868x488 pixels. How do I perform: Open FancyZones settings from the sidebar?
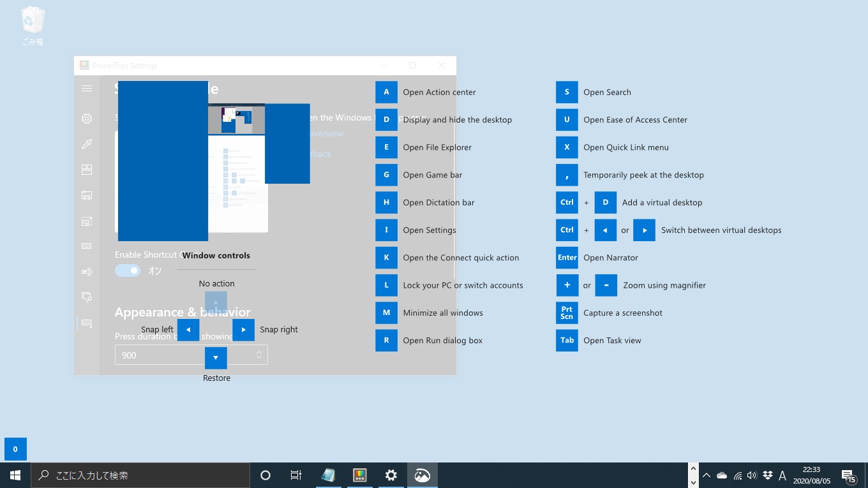coord(87,170)
